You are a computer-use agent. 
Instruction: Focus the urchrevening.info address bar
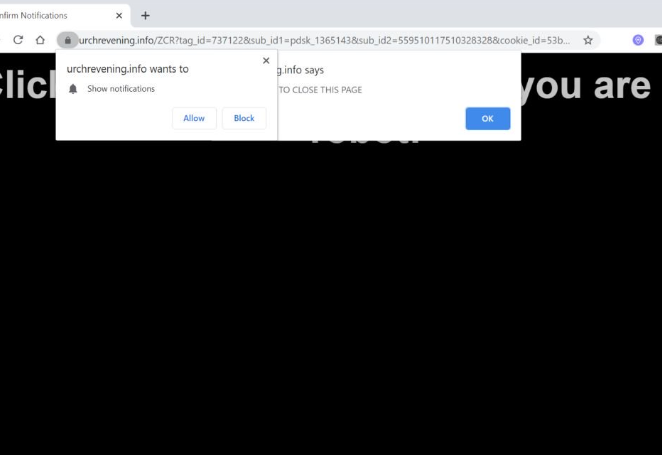(x=324, y=40)
